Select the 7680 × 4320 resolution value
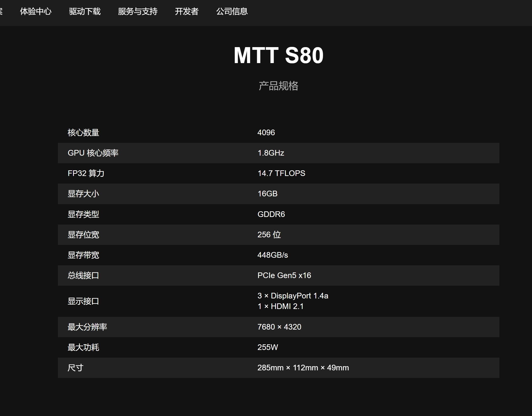Screen dimensions: 532x416 (x=279, y=327)
